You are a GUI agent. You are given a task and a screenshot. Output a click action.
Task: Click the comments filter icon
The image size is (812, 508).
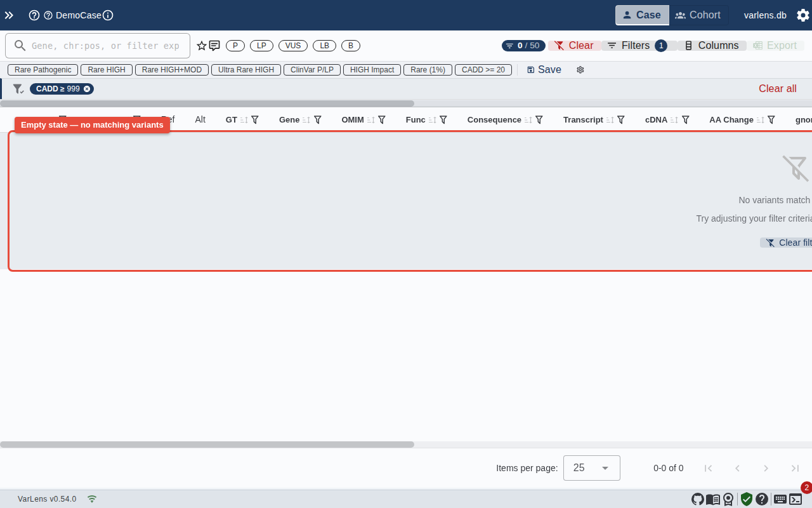point(214,46)
